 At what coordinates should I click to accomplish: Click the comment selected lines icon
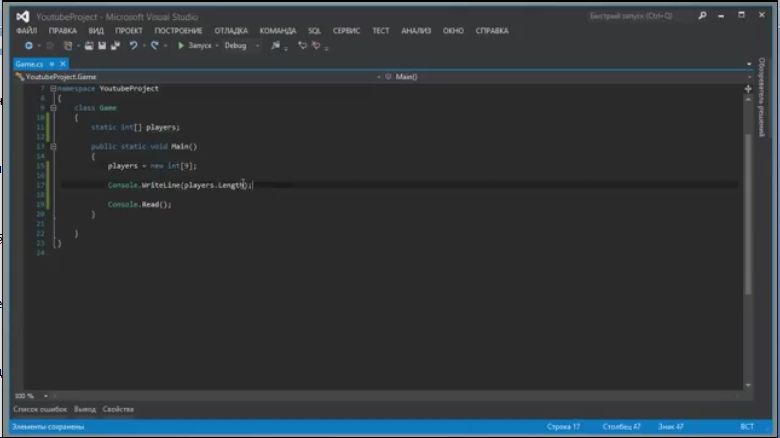(302, 45)
